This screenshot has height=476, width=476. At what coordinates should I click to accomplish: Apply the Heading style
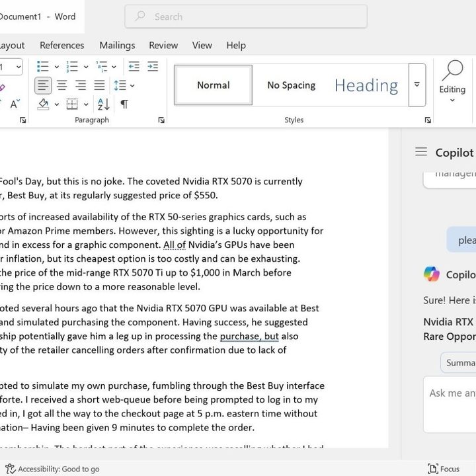click(366, 85)
